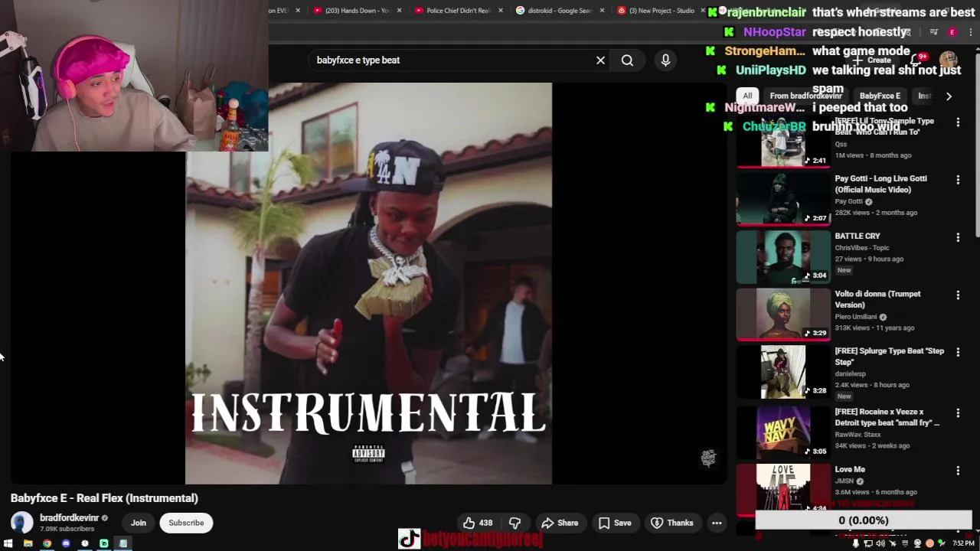980x551 pixels.
Task: Open options for BATTLE CRY video
Action: [x=958, y=237]
